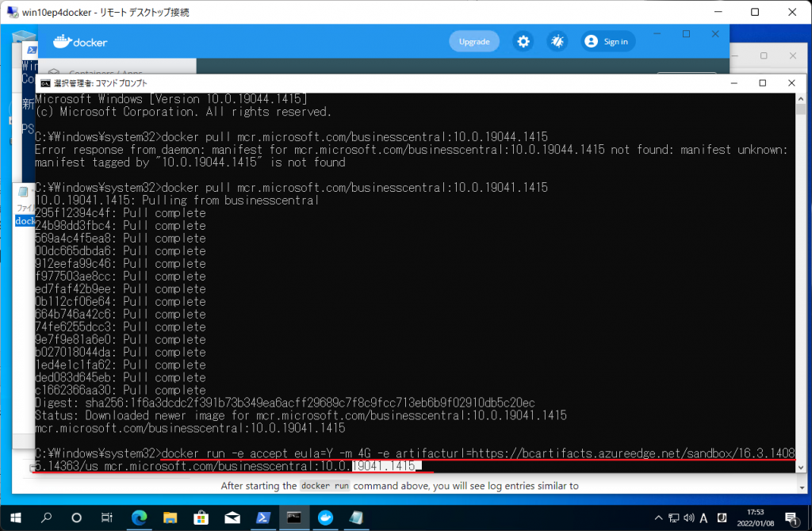The image size is (812, 531).
Task: Open network status tray icon
Action: (674, 518)
